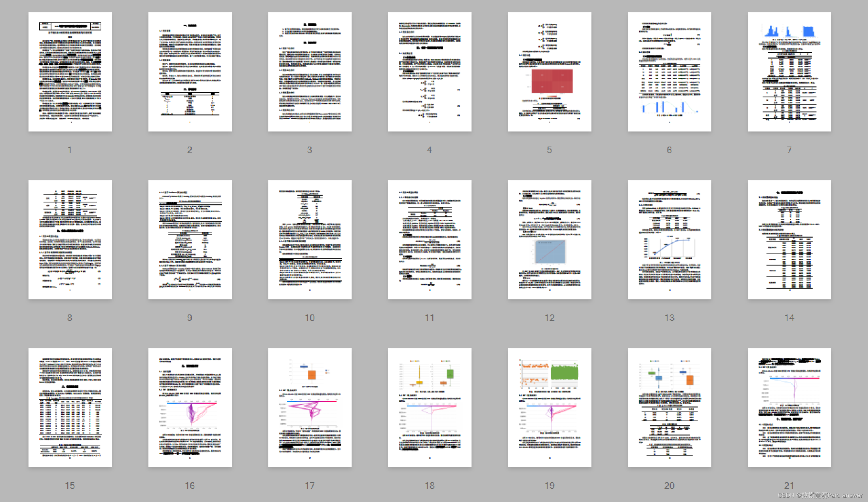Open page 19 thumbnail with green scatter plot
Image resolution: width=868 pixels, height=502 pixels.
click(550, 408)
